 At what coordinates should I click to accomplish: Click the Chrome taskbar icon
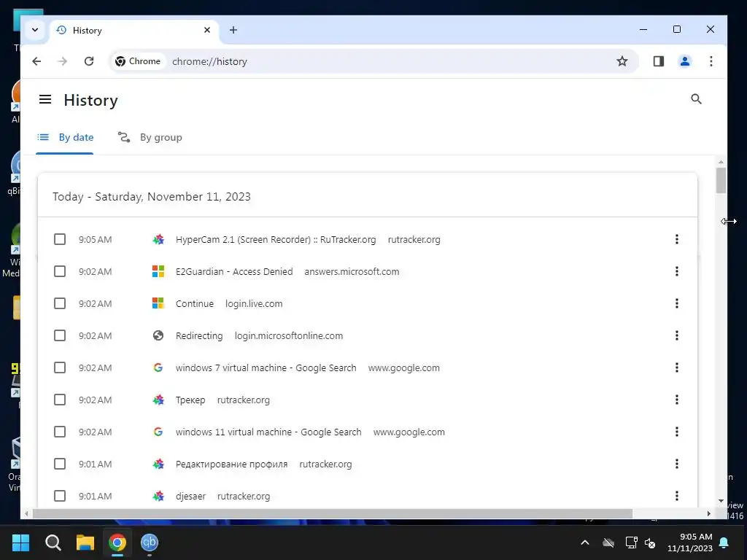point(117,542)
